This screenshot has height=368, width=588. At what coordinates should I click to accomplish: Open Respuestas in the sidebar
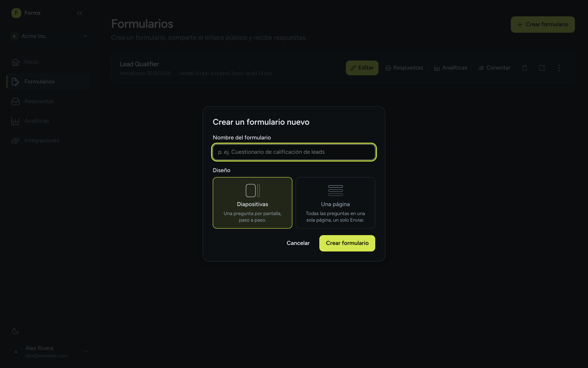tap(49, 101)
